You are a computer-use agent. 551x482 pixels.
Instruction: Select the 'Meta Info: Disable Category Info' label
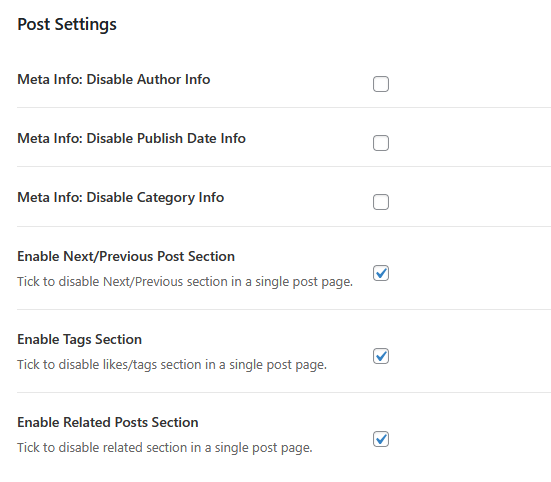pyautogui.click(x=121, y=198)
